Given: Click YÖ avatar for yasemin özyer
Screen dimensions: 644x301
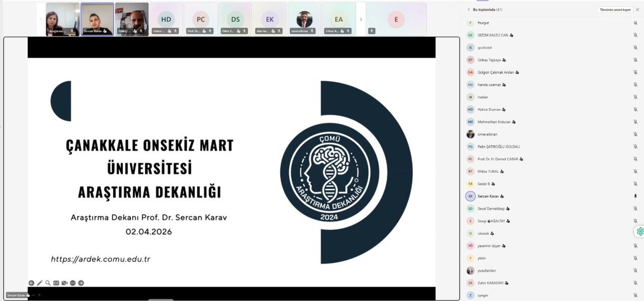Looking at the screenshot, I should tap(471, 246).
